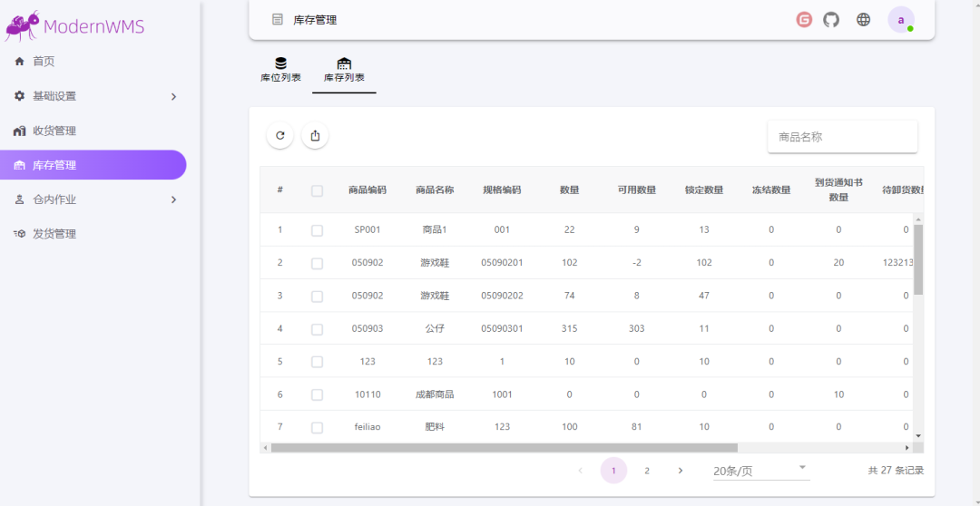
Task: Click the 库位列表 database icon
Action: [x=280, y=63]
